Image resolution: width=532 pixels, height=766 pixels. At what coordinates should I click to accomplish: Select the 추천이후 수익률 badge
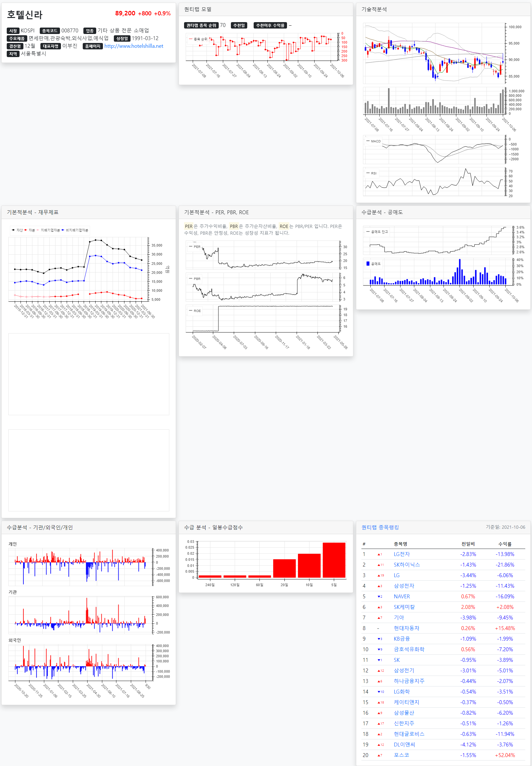coord(270,25)
